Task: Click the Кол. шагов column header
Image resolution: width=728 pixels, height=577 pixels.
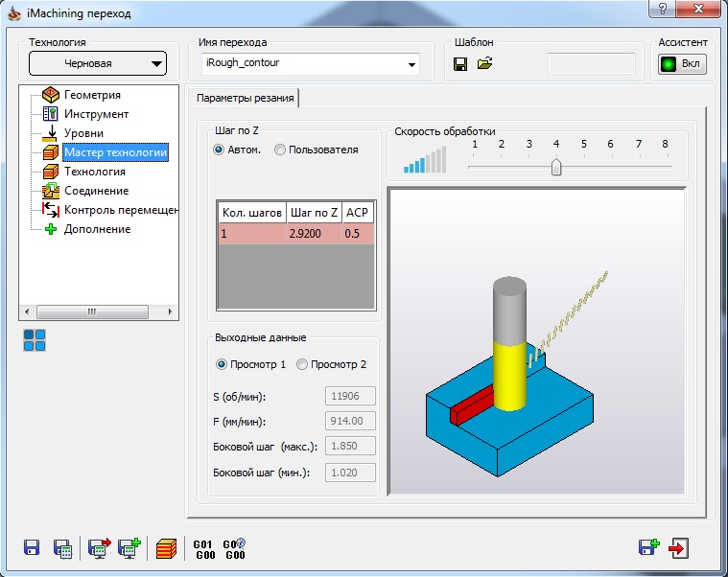Action: click(x=252, y=213)
